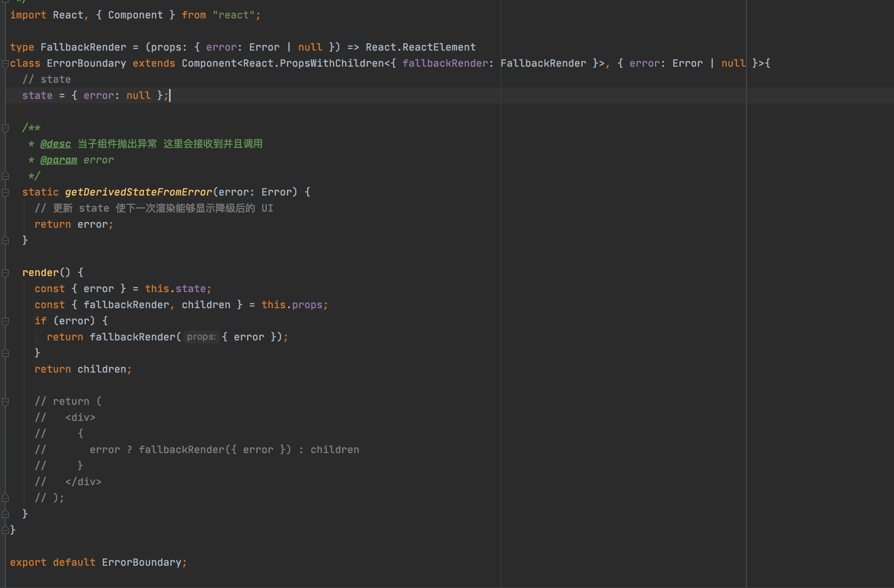The image size is (894, 588).
Task: Collapse the render() method using its gutter marker
Action: [x=5, y=273]
